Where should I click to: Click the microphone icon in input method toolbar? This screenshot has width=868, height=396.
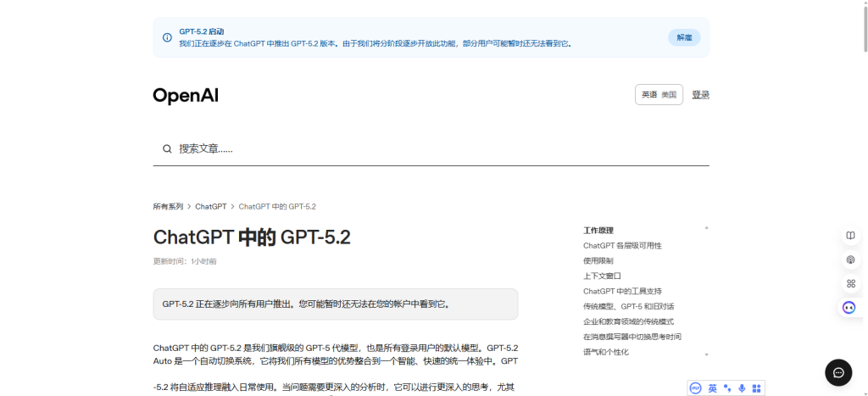click(742, 388)
